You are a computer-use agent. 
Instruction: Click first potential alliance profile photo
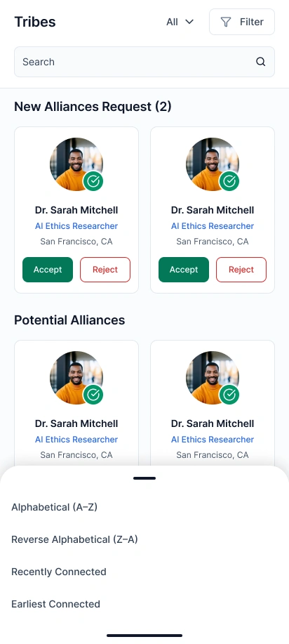76,378
